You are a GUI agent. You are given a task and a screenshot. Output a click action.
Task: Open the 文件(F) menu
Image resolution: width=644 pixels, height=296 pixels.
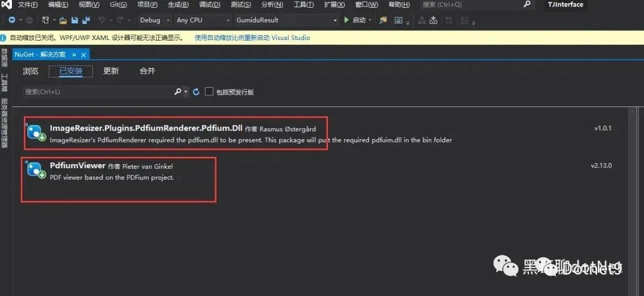click(27, 5)
